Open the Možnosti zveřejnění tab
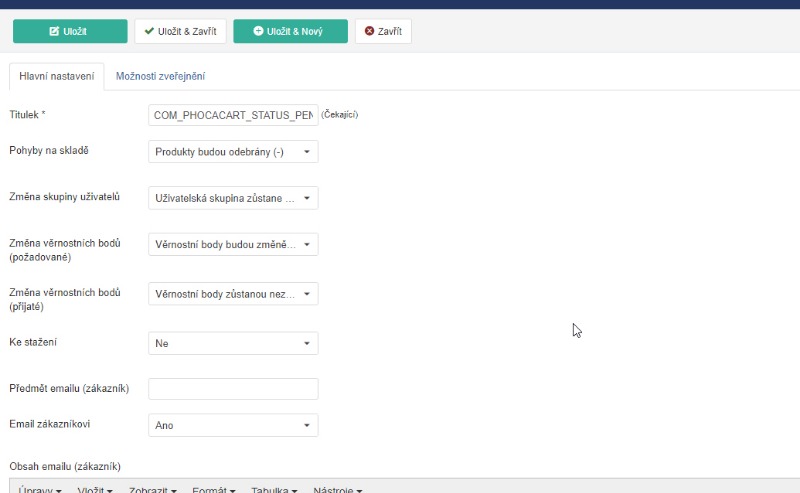The image size is (800, 493). pyautogui.click(x=160, y=77)
